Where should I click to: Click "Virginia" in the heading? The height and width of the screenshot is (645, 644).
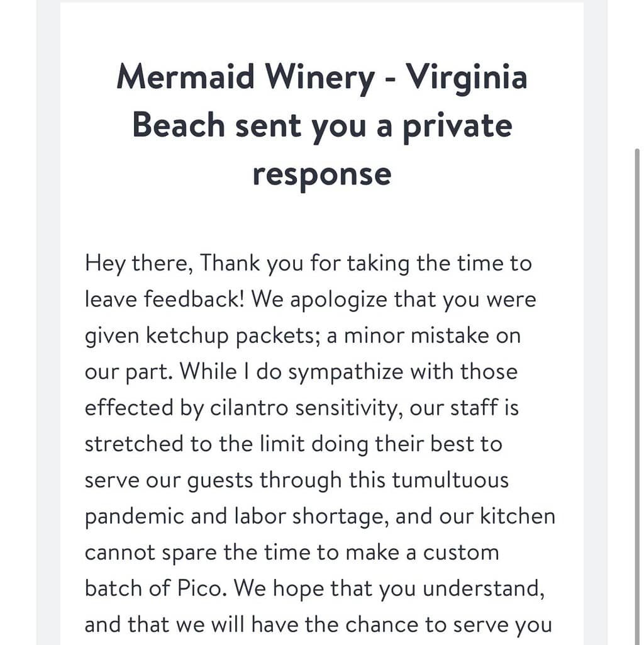pos(466,77)
